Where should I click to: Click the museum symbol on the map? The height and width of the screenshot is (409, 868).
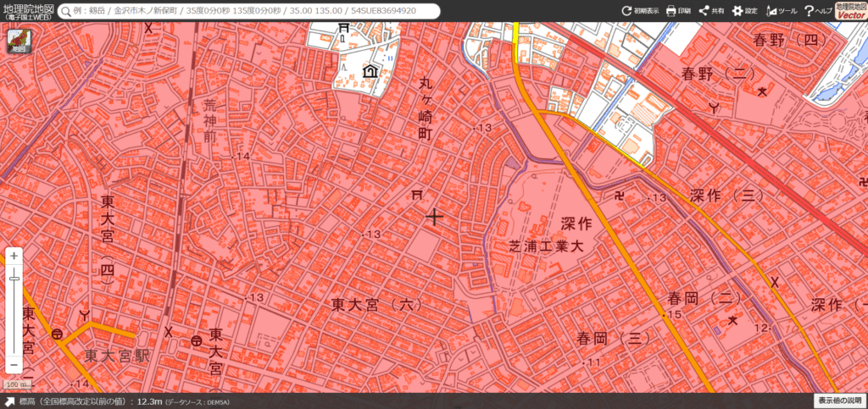pos(370,71)
